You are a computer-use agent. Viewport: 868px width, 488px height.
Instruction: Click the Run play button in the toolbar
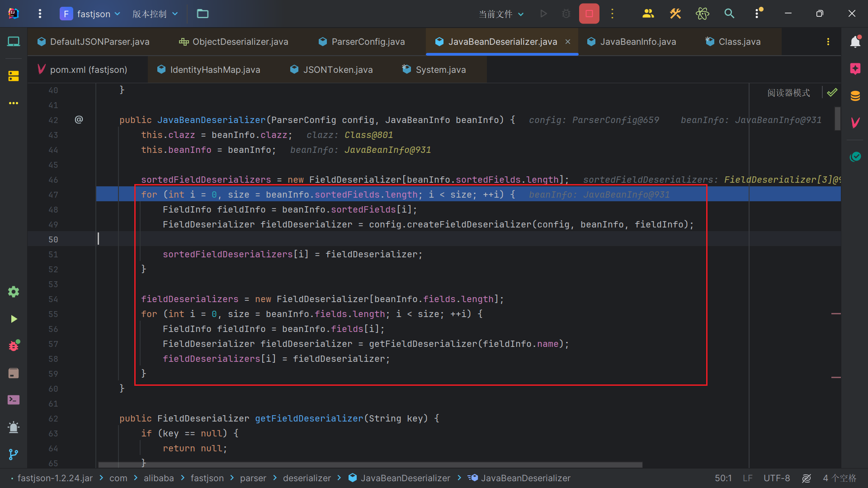point(544,14)
